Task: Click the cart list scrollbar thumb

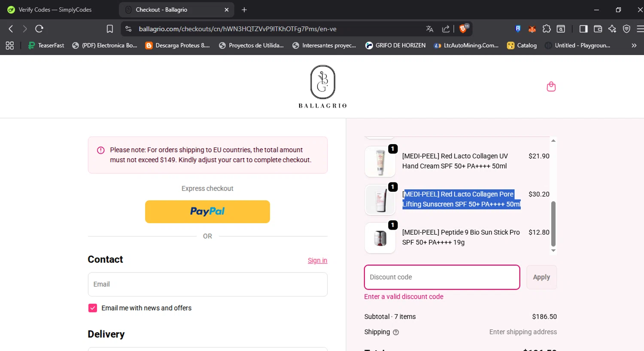Action: point(553,224)
